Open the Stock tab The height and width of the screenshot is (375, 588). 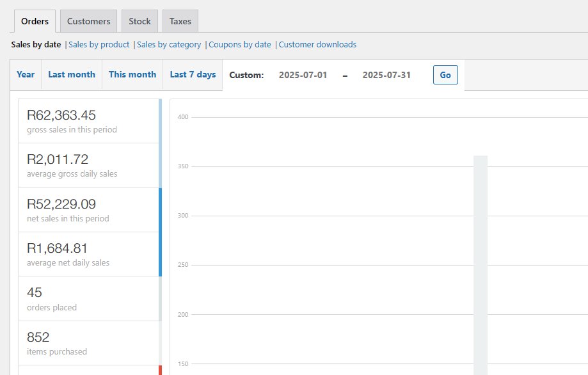(139, 21)
